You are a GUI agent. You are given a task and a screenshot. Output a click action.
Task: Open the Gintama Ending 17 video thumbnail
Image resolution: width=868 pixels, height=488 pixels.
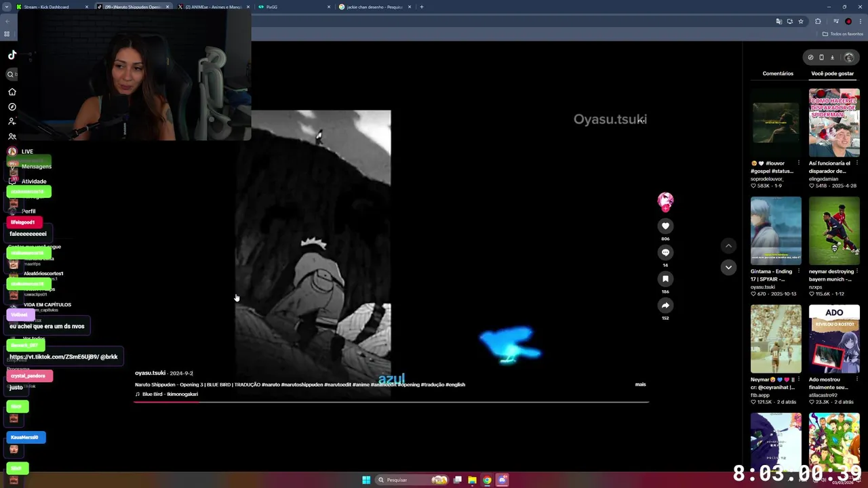coord(776,230)
